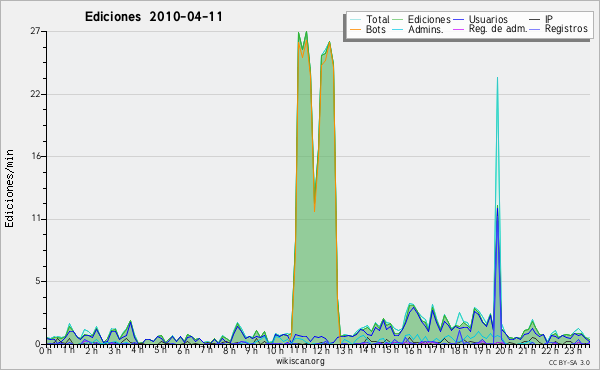The width and height of the screenshot is (600, 370).
Task: Select the 'Usuarios' legend entry
Action: [488, 19]
